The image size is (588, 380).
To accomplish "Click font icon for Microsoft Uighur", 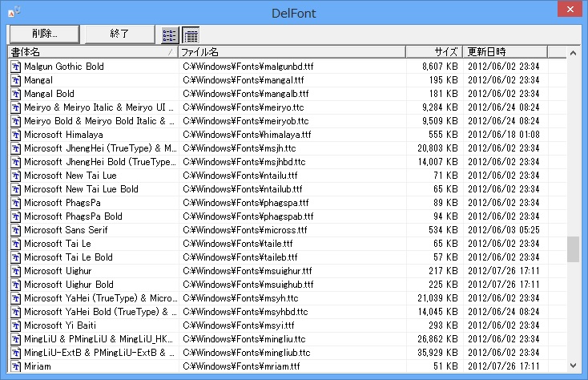I will (16, 271).
